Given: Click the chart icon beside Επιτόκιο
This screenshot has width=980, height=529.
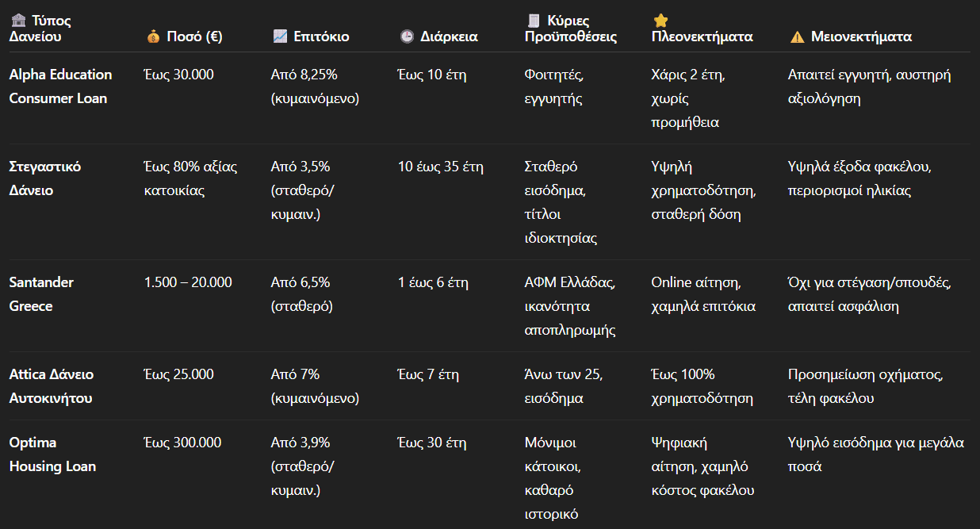Looking at the screenshot, I should tap(279, 36).
